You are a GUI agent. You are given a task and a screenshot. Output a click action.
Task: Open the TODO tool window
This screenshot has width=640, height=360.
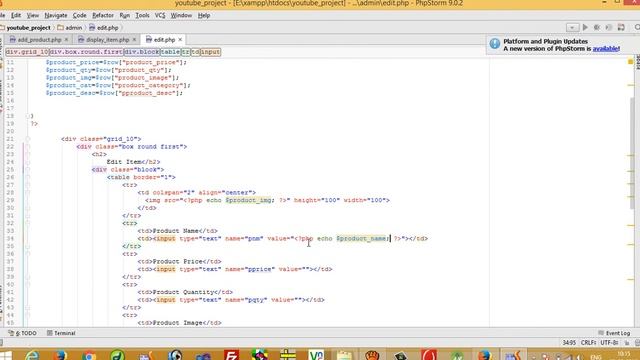22,333
